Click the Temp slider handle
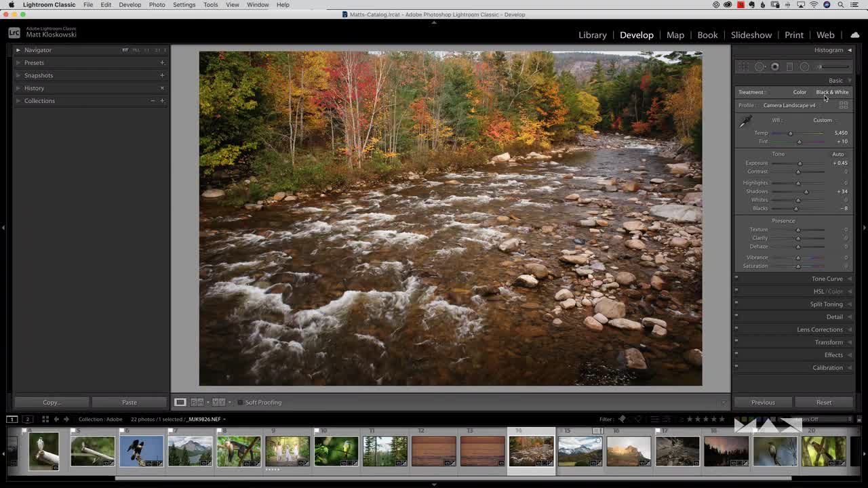This screenshot has height=488, width=868. tap(791, 134)
